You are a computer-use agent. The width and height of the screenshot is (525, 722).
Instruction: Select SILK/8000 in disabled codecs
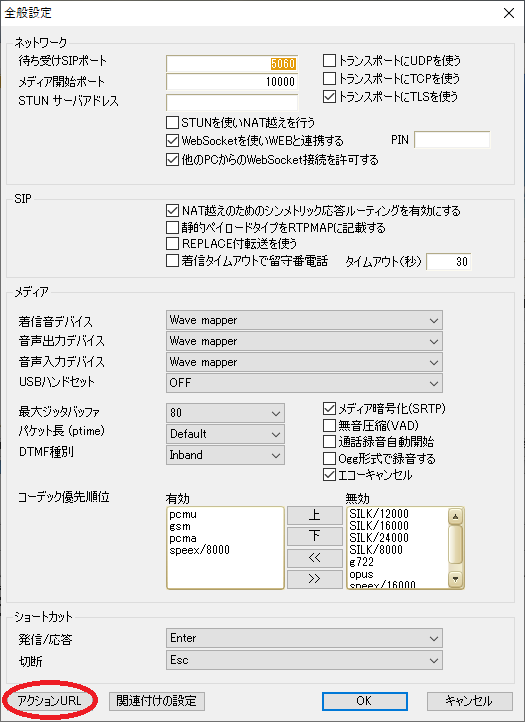point(376,549)
